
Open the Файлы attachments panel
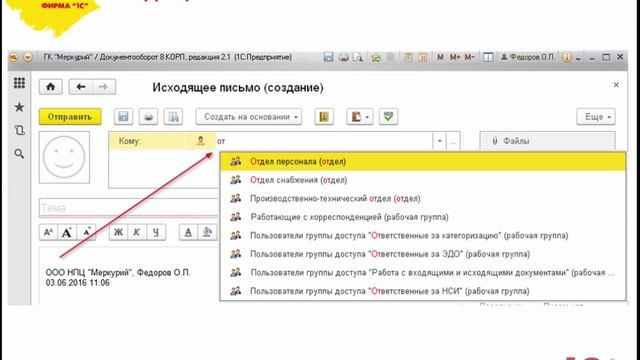point(547,141)
